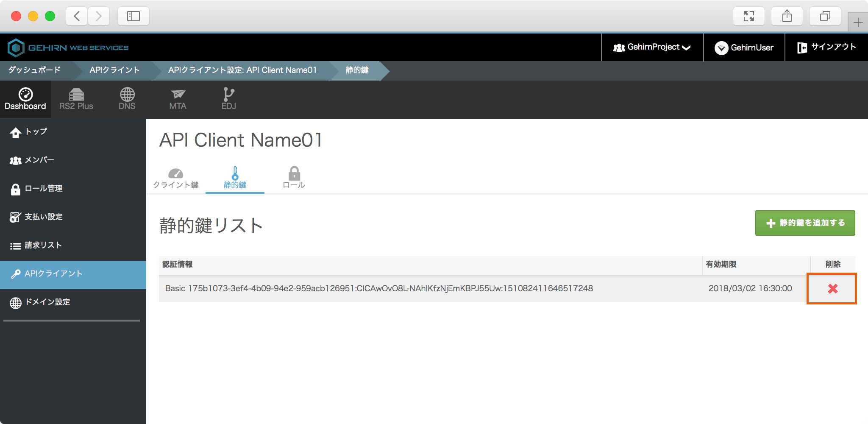Click the Safari share icon

pyautogui.click(x=787, y=17)
